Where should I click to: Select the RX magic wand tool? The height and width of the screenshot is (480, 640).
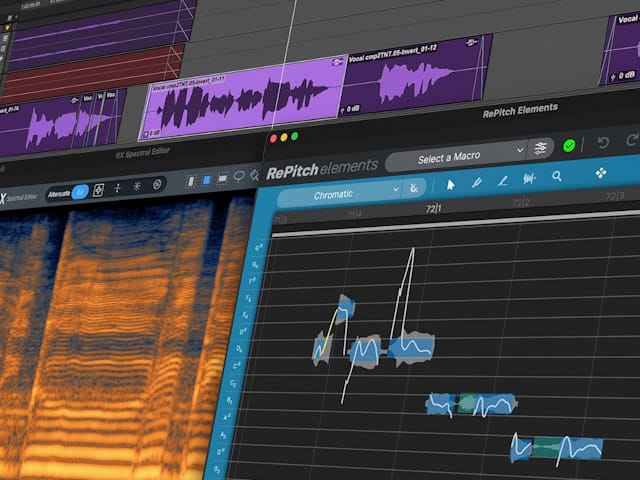(254, 176)
